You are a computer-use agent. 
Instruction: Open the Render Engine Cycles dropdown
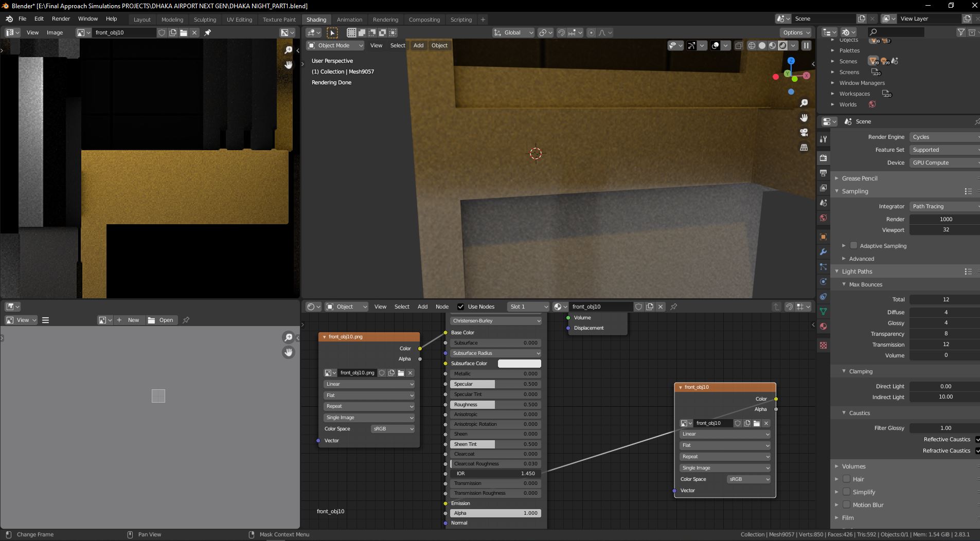point(945,137)
